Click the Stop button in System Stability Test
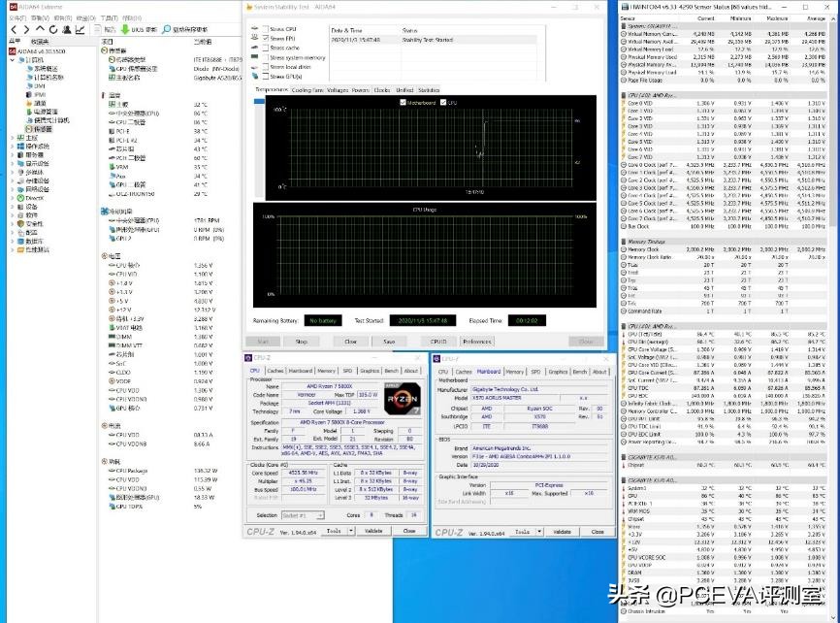840x623 pixels. click(x=302, y=342)
